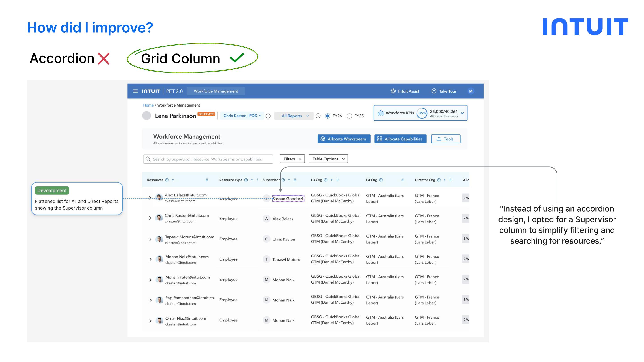The width and height of the screenshot is (644, 362).
Task: Click the help icon next to Supervisor header
Action: pos(283,180)
